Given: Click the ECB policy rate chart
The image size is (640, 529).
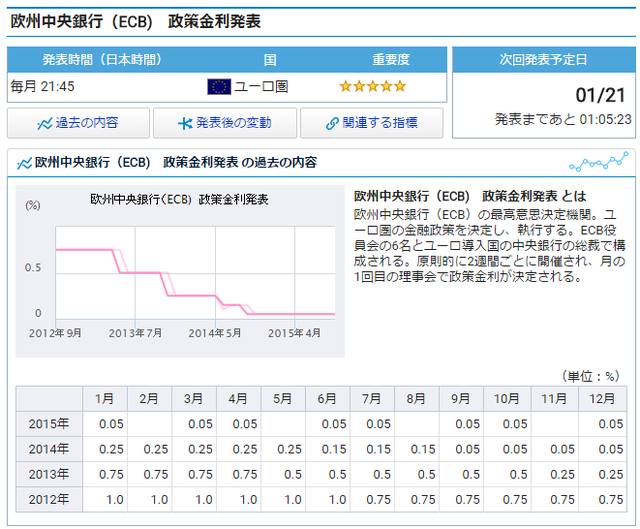Looking at the screenshot, I should click(x=180, y=271).
